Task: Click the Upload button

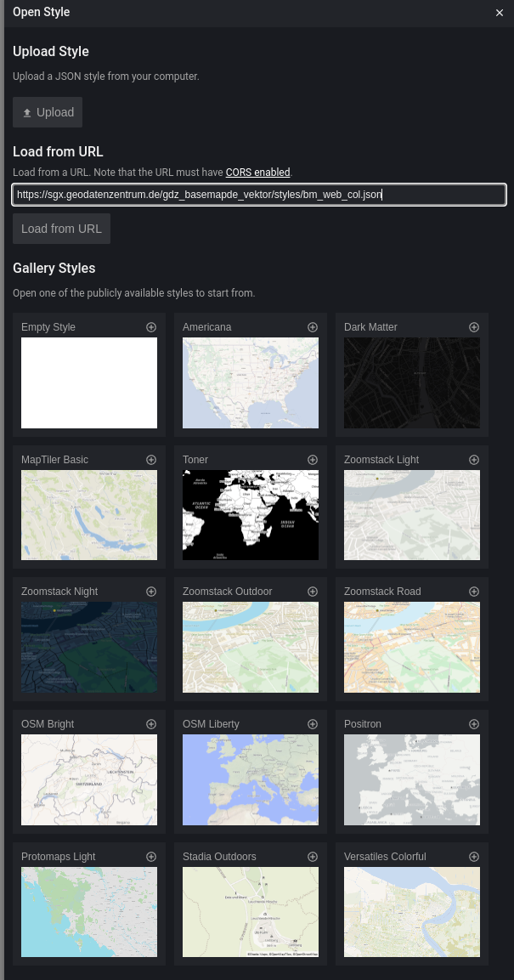Action: [x=48, y=112]
